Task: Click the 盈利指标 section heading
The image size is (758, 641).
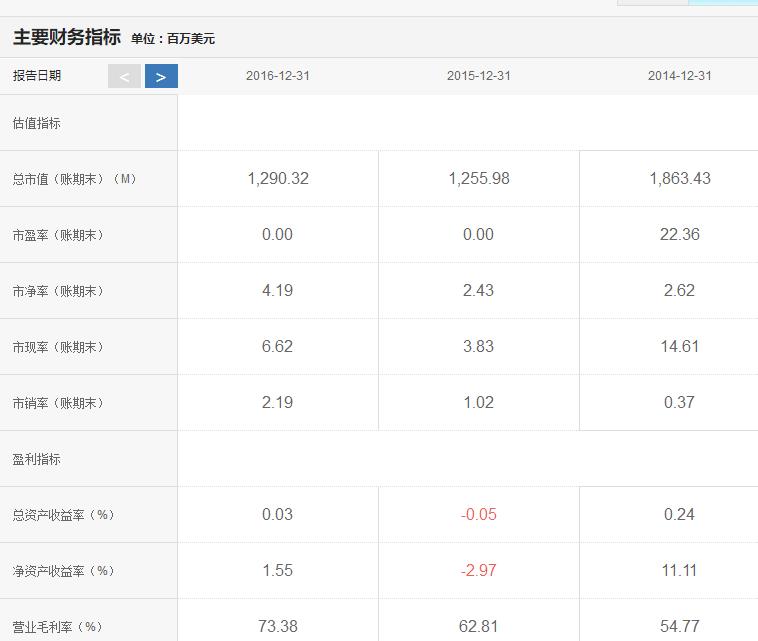Action: tap(37, 459)
